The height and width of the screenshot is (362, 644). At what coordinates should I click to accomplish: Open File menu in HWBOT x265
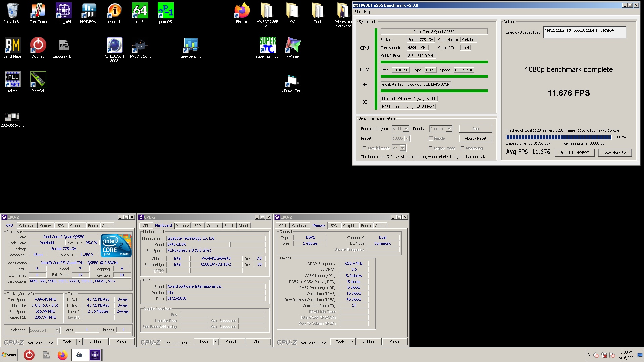(x=357, y=12)
